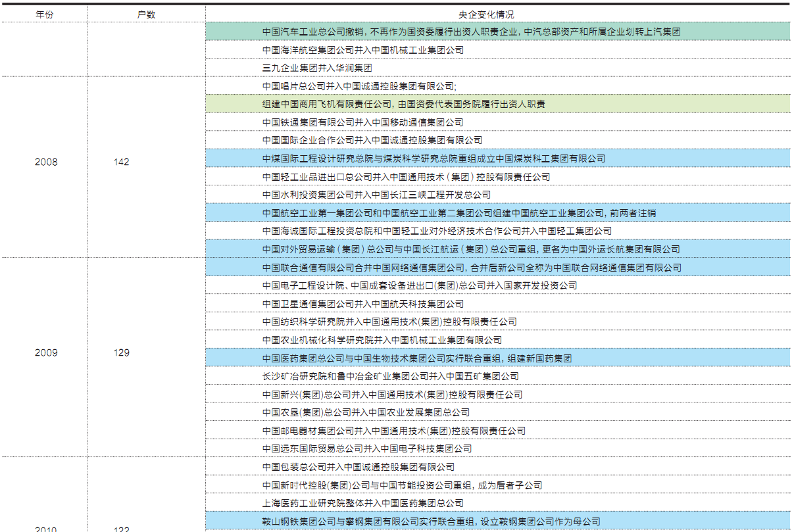Click the row 三九企业集团并入华润集团
This screenshot has height=532, width=792.
[x=497, y=68]
